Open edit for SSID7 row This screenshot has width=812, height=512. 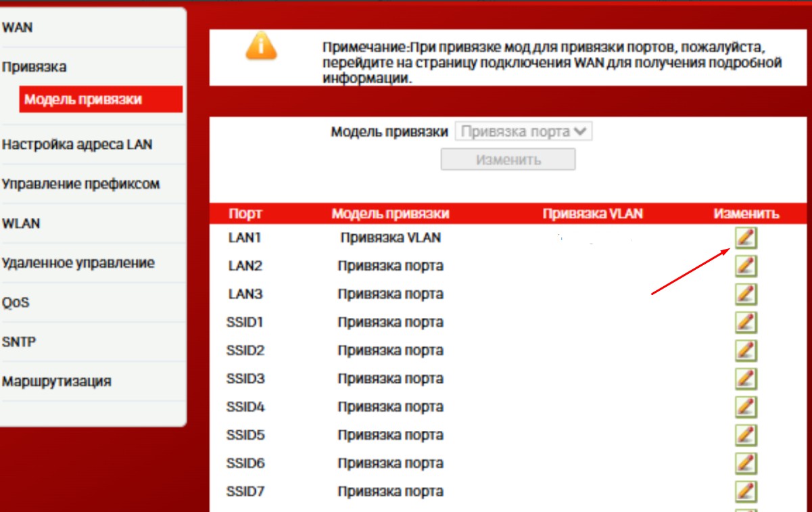pos(745,492)
